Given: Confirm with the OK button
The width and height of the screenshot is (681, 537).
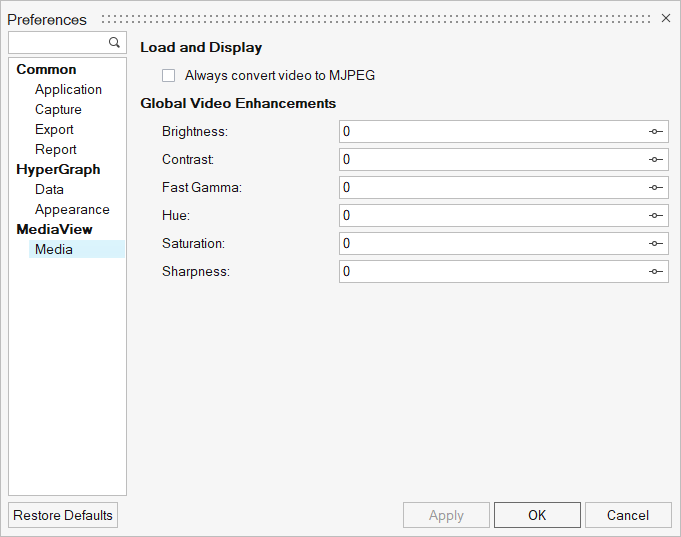Looking at the screenshot, I should pos(537,515).
